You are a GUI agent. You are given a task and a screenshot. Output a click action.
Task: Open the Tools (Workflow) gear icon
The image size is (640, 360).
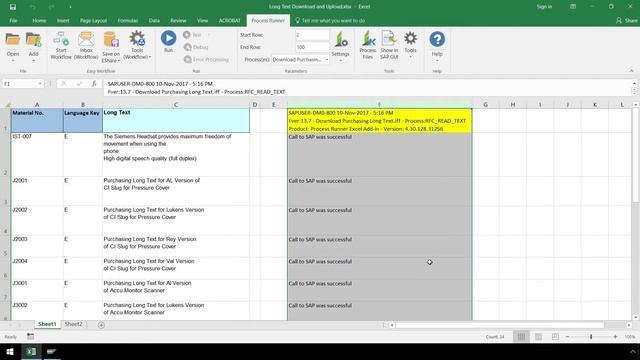(137, 39)
